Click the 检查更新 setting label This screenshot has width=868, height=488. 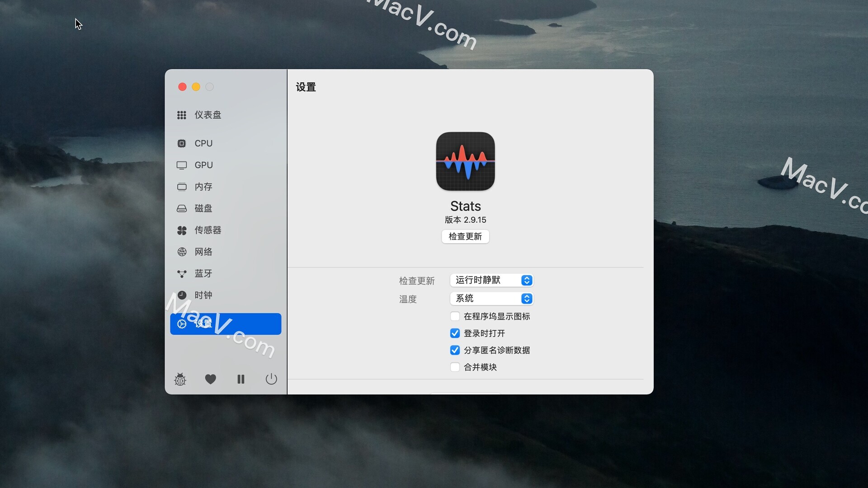click(x=417, y=281)
